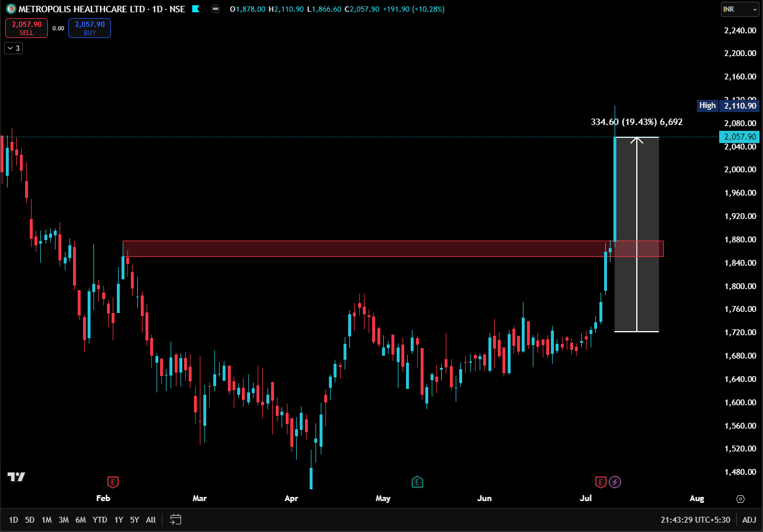Select the measurement label 334.60 (19.43%) 6,692

click(x=637, y=122)
